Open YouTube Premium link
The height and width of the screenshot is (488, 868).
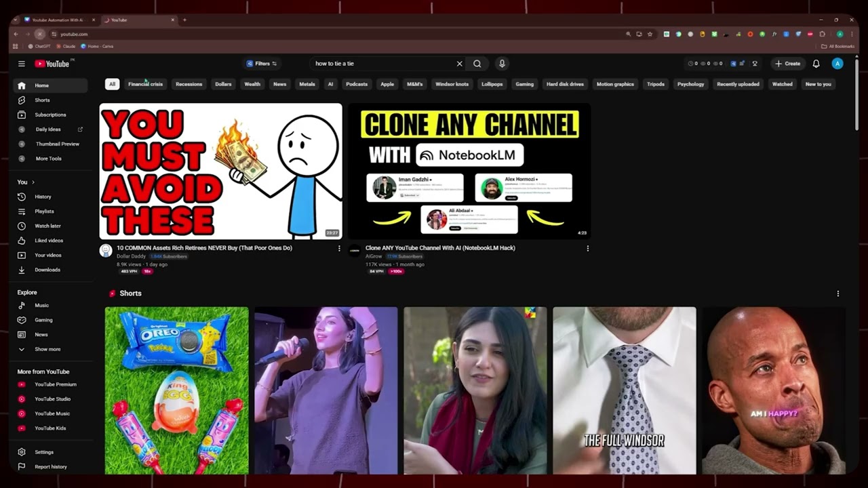[x=50, y=384]
